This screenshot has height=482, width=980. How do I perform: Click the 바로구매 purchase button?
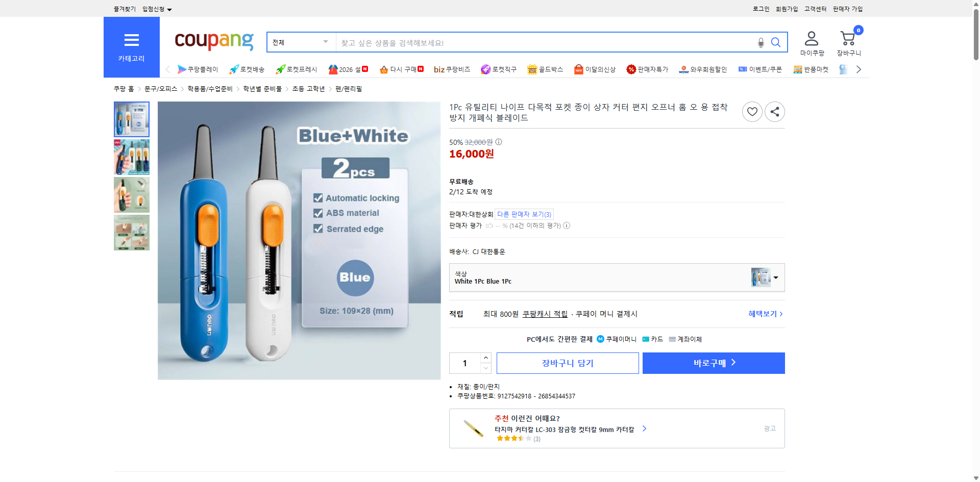pos(713,363)
